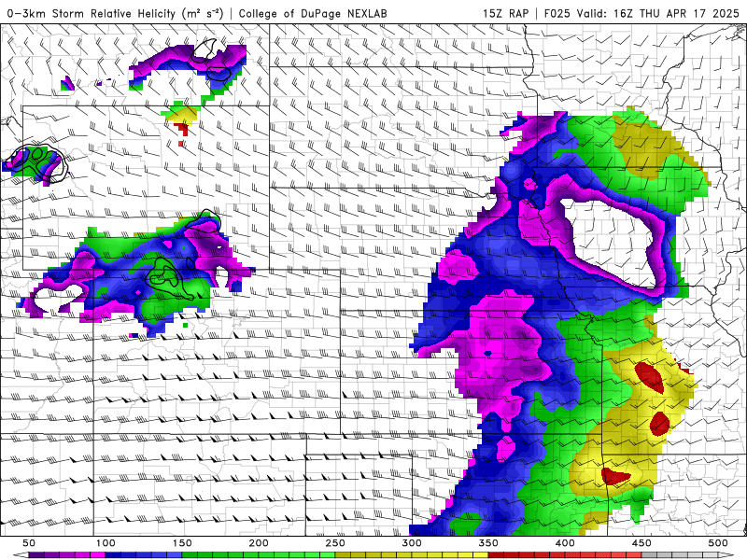Image resolution: width=747 pixels, height=560 pixels.
Task: Click the "College of DuPage NEXLAB" label
Action: coord(313,13)
